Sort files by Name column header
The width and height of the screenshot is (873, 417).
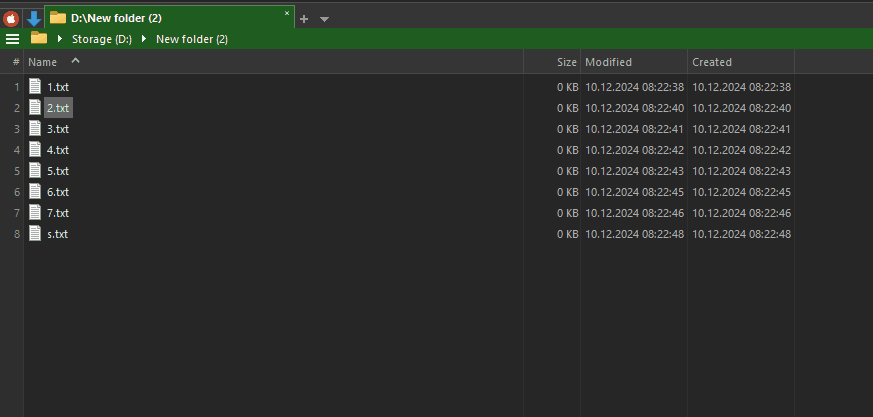coord(43,62)
